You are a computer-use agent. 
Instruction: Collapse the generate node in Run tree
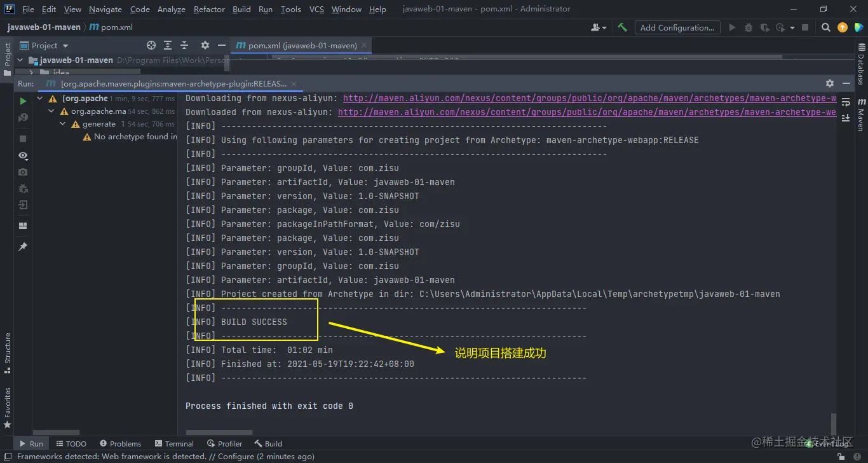[x=63, y=124]
